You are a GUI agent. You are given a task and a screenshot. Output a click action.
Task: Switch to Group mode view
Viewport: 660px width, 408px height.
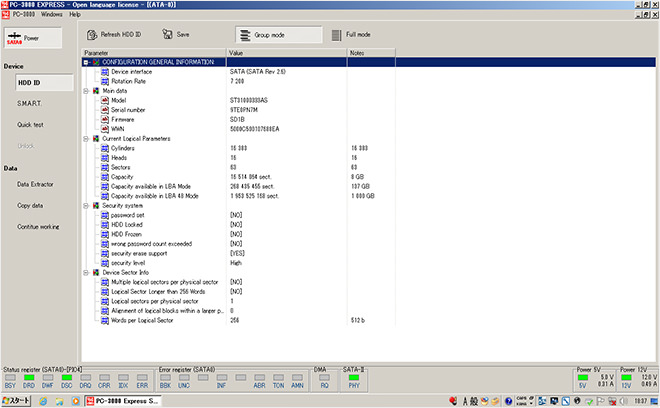279,35
